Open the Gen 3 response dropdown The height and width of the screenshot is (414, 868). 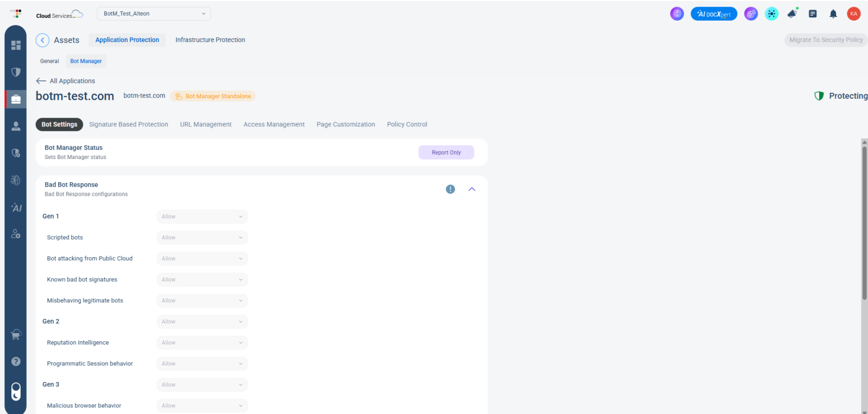(202, 385)
